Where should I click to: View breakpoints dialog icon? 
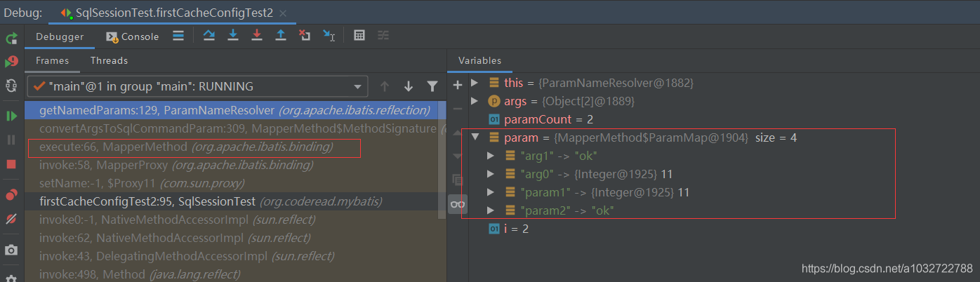tap(11, 195)
